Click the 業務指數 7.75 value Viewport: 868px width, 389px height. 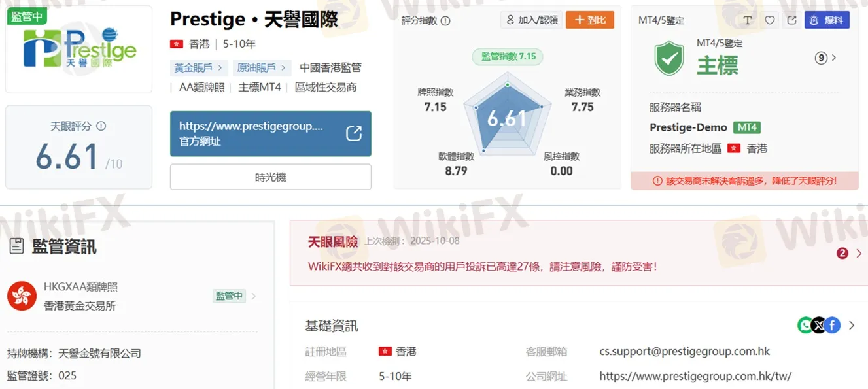click(582, 107)
